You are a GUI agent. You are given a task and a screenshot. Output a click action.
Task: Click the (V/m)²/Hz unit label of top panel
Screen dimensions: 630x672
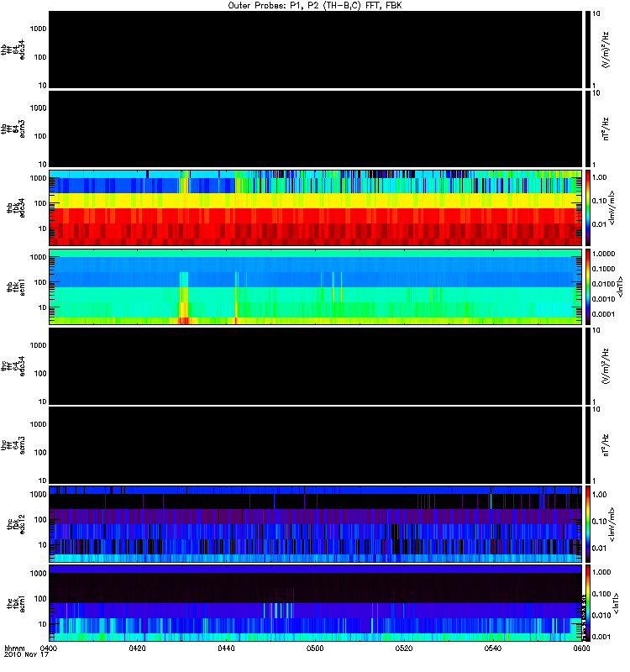pos(606,50)
